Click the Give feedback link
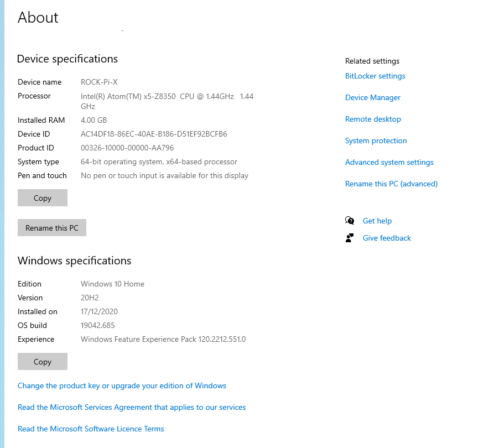The width and height of the screenshot is (489, 448). pyautogui.click(x=387, y=238)
